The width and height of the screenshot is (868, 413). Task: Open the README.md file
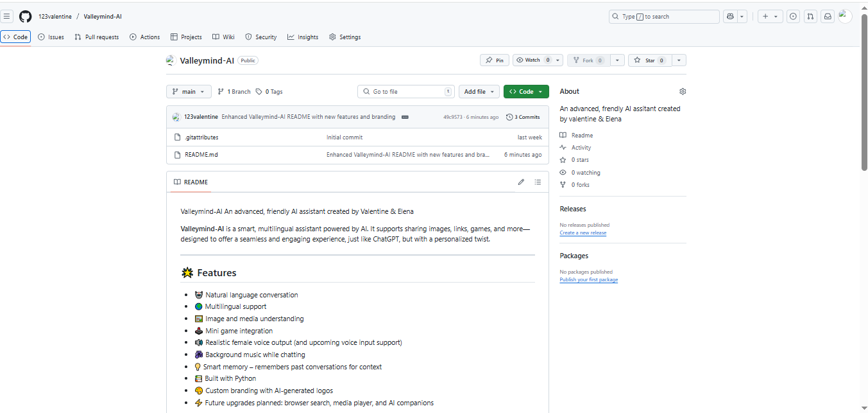point(201,155)
